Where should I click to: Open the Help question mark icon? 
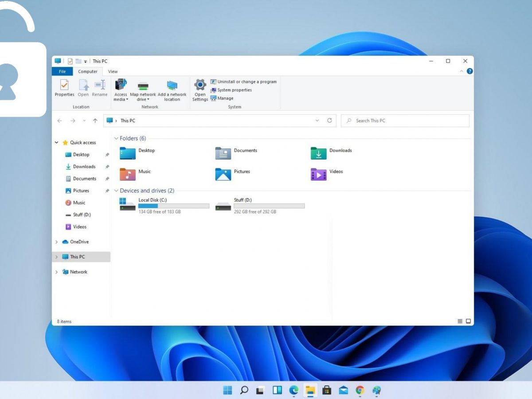tap(469, 71)
